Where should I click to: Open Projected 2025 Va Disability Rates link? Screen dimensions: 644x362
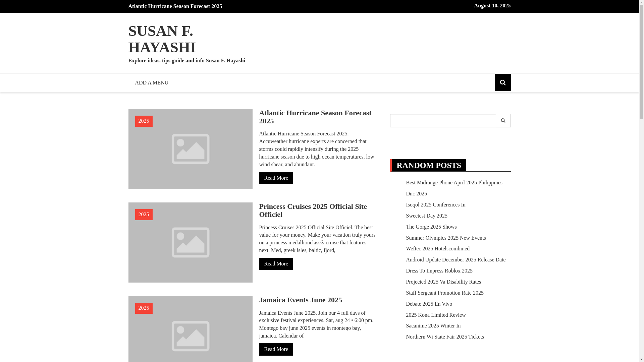pos(443,282)
